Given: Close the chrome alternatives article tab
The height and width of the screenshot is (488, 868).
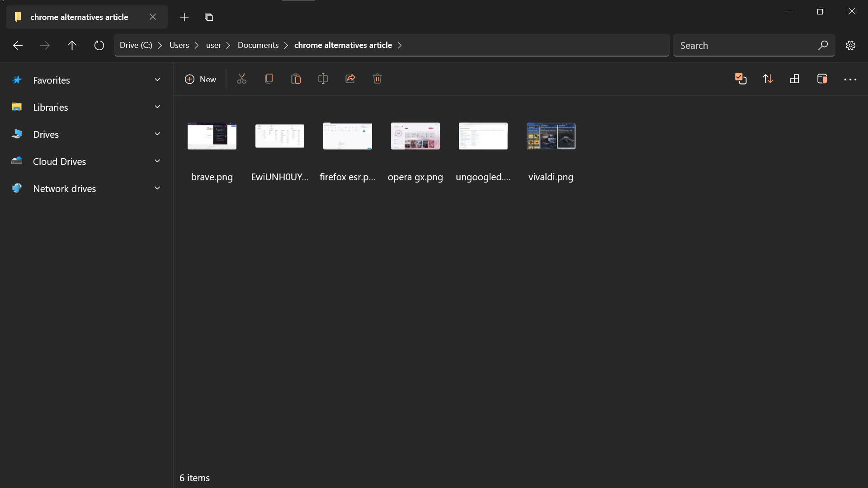Looking at the screenshot, I should click(153, 17).
